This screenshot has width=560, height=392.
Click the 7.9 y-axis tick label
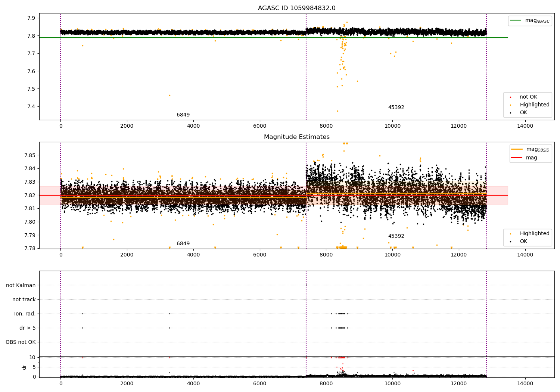31,18
